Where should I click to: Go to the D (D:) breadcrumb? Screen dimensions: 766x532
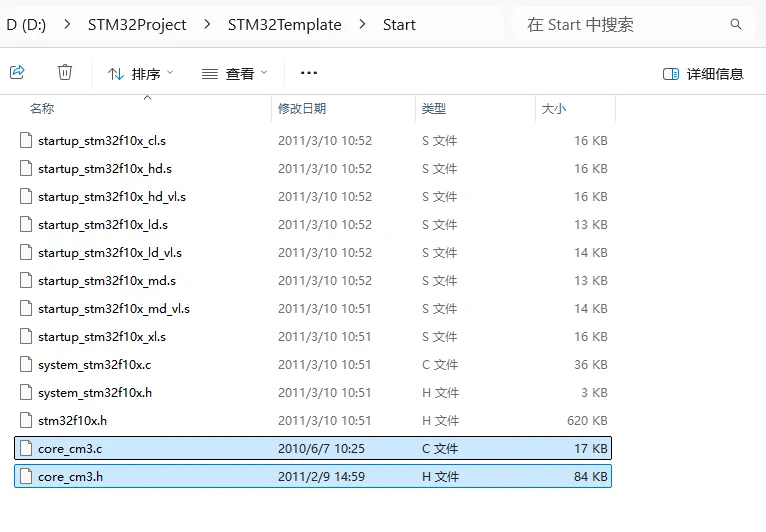point(26,24)
